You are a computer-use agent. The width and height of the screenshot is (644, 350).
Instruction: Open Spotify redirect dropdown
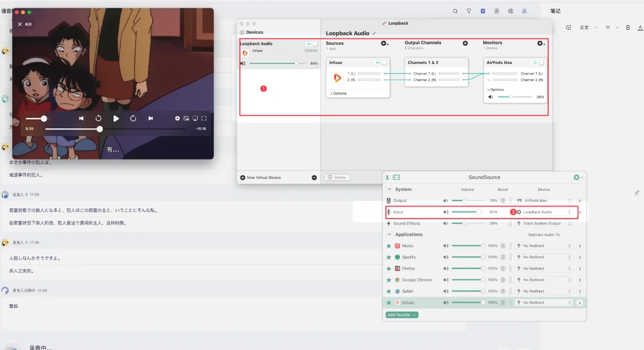[544, 257]
